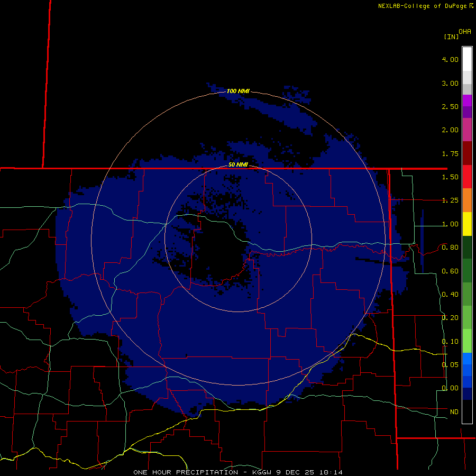Click the 100 NMI range ring label
This screenshot has width=476, height=476.
238,91
